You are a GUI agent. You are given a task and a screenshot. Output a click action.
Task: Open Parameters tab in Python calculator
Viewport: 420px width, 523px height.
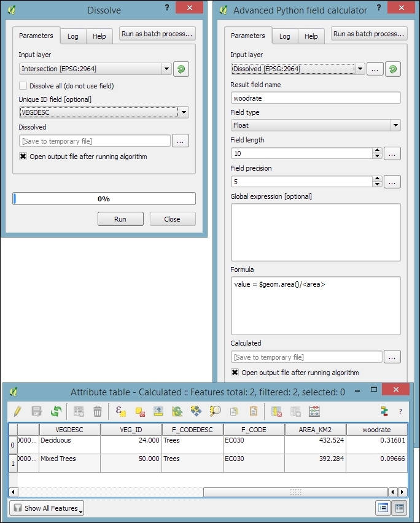[248, 36]
